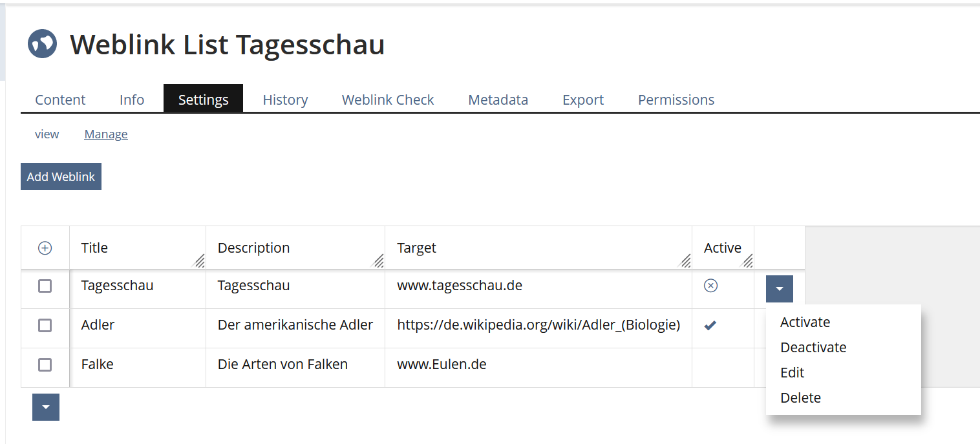Open the Manage sub-tab link
Image resolution: width=980 pixels, height=444 pixels.
pos(106,134)
